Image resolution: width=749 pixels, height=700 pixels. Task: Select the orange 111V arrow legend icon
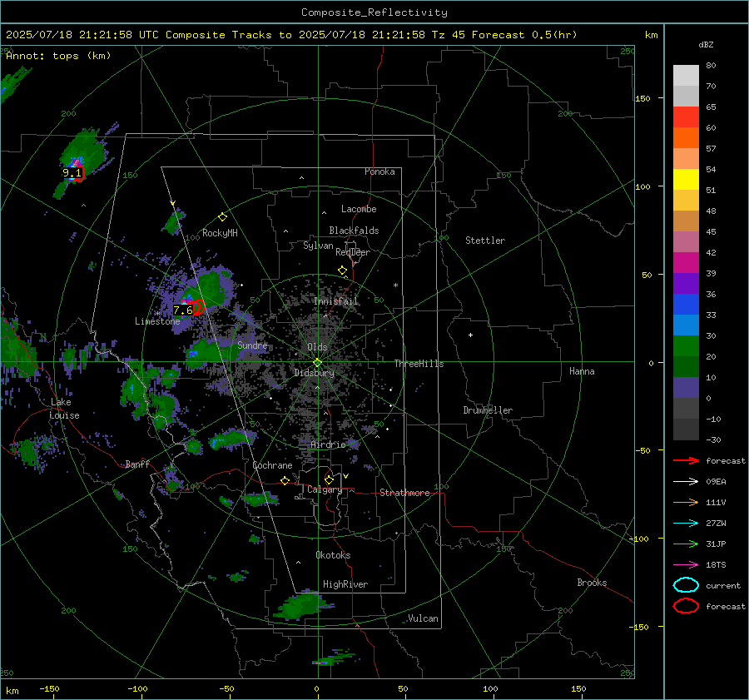click(686, 502)
